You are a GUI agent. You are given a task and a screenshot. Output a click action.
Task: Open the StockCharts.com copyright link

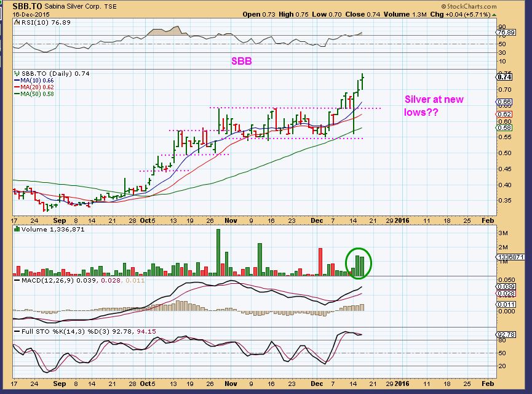pos(469,6)
